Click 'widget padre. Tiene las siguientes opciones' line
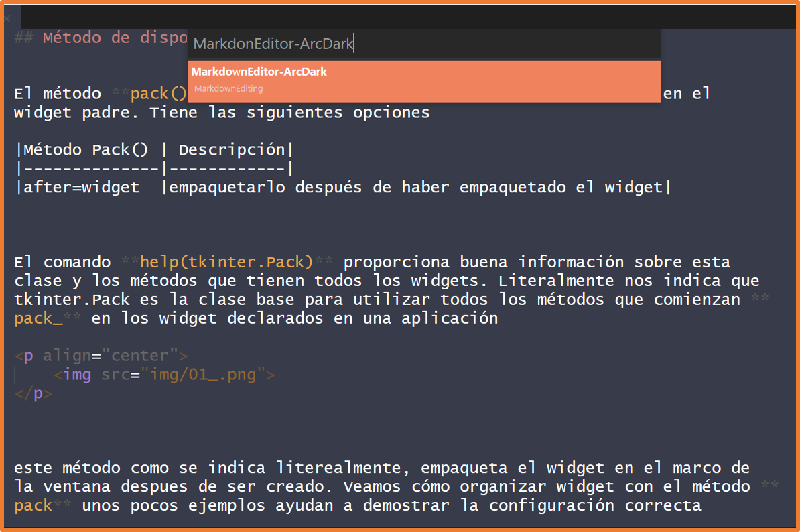The height and width of the screenshot is (532, 800). click(x=222, y=113)
